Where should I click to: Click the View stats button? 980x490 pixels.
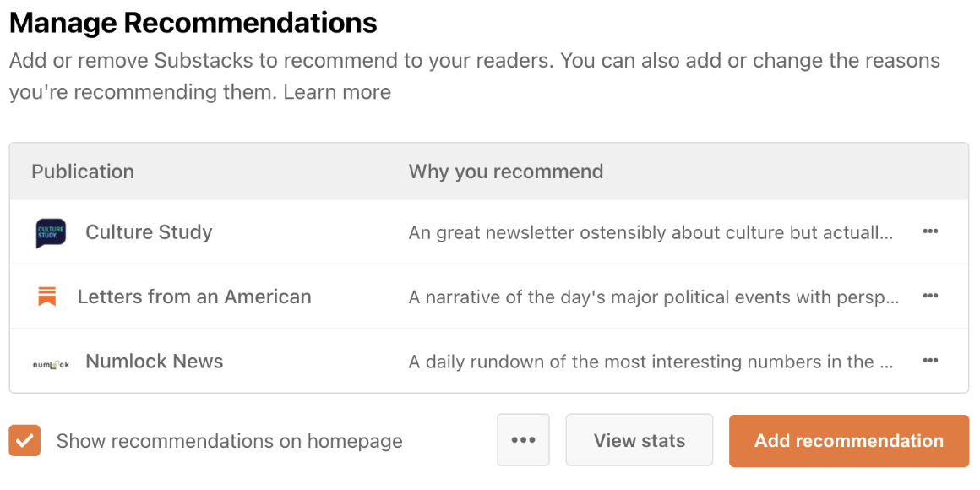(640, 440)
